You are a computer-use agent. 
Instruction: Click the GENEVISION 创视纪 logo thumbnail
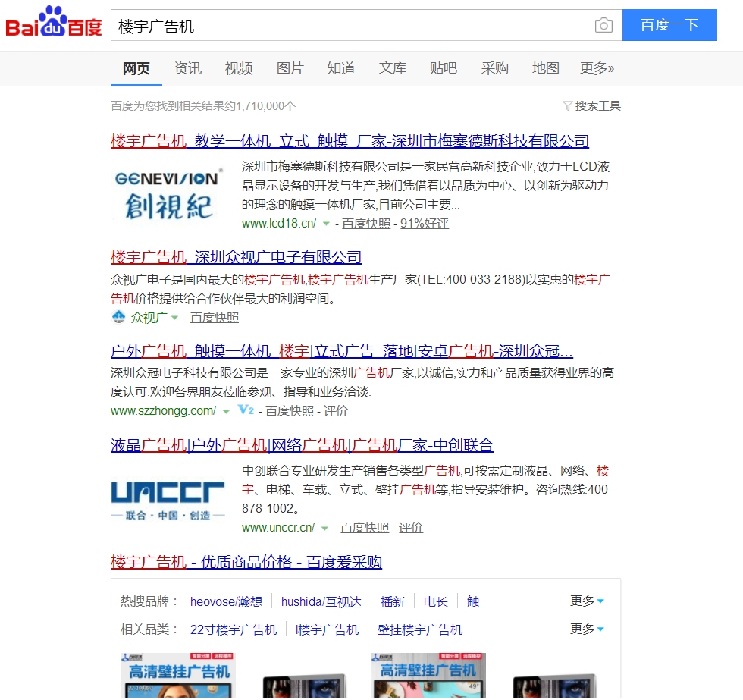pos(168,194)
